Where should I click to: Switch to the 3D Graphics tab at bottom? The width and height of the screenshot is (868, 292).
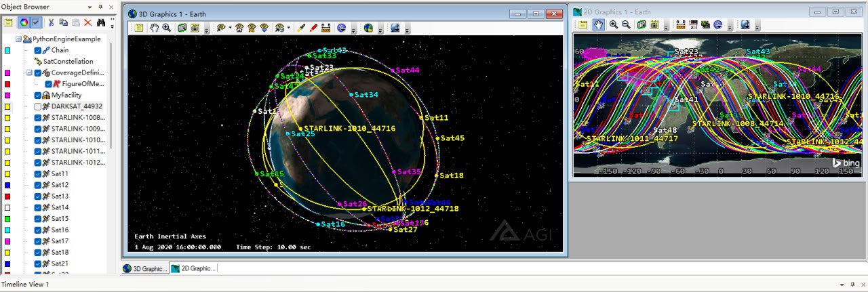144,268
